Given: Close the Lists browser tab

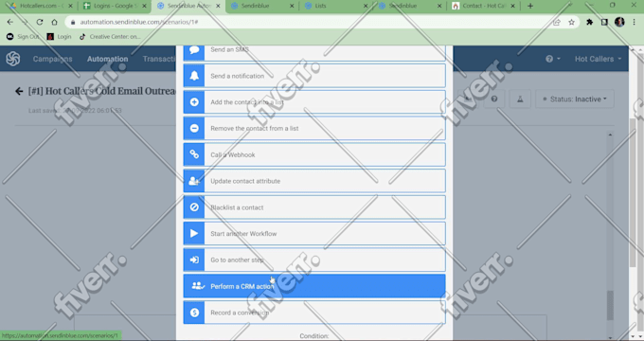Looking at the screenshot, I should 366,6.
